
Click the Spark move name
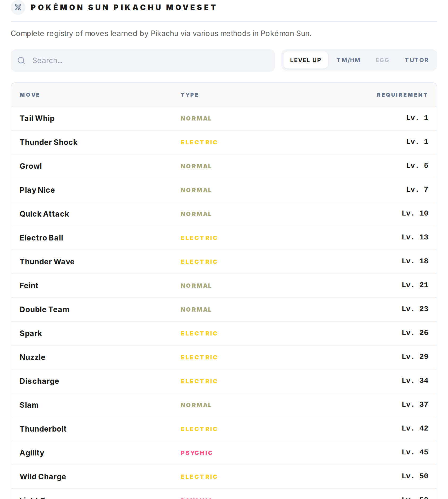pos(31,333)
